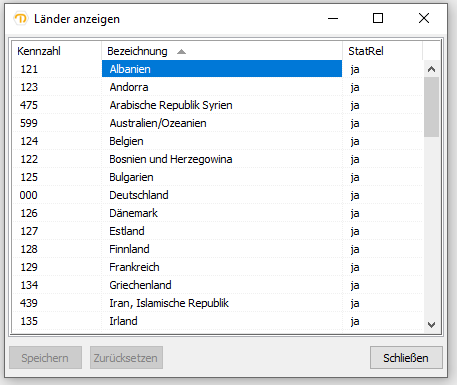Maximize the Länder anzeigen window
Screen dimensions: 457x385
(x=378, y=18)
